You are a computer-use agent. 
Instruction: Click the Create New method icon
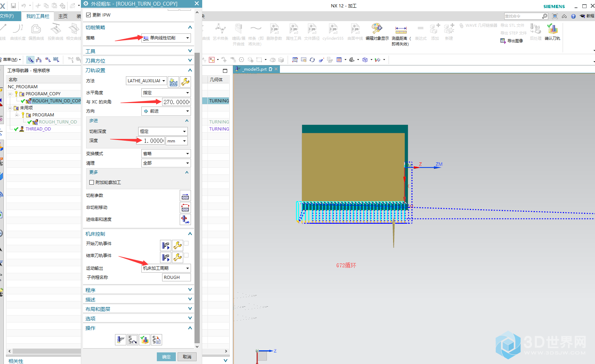[173, 82]
